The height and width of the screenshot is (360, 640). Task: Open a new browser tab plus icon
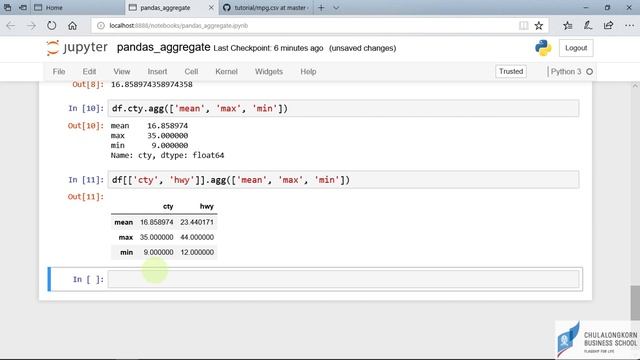tap(321, 8)
